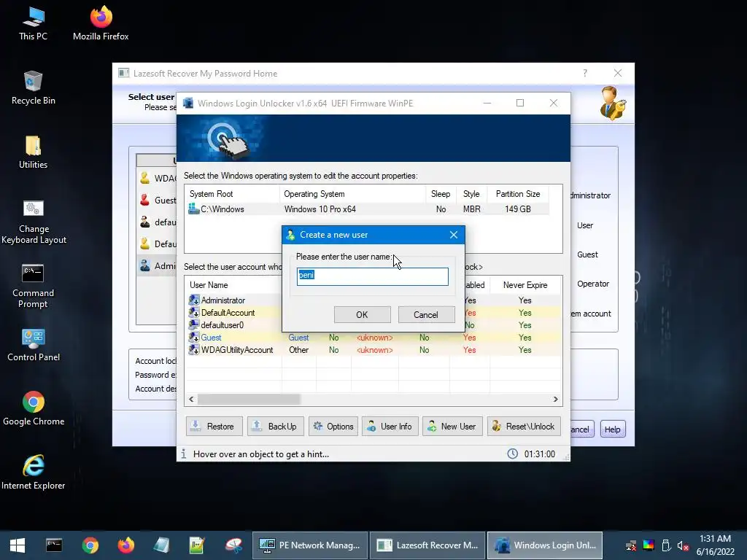747x560 pixels.
Task: Open the Windows Start menu
Action: [x=18, y=545]
